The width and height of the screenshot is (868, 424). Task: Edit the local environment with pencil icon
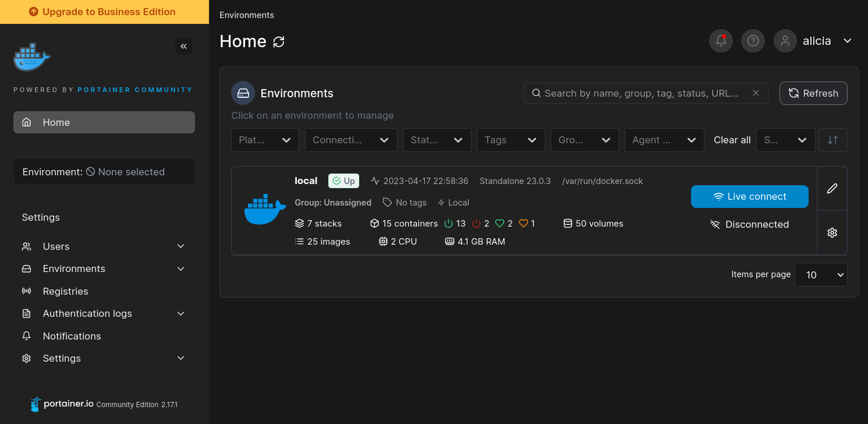832,189
